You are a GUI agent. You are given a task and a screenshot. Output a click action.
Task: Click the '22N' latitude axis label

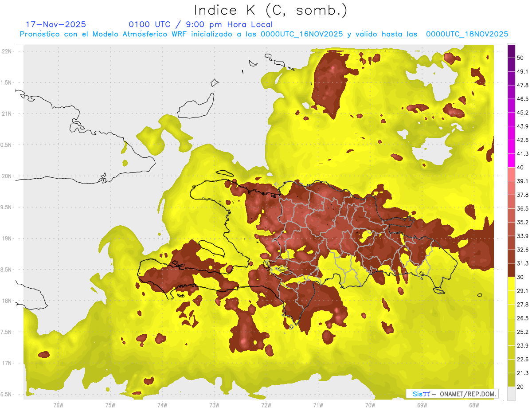(8, 51)
